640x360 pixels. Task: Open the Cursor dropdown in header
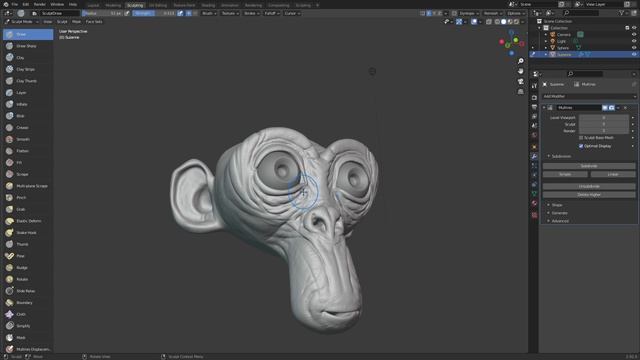[292, 13]
